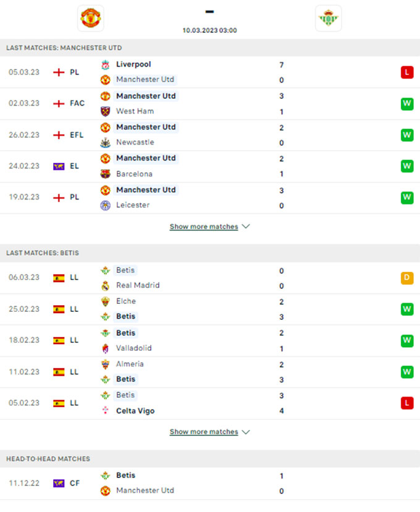Open the Liverpool team link
The height and width of the screenshot is (512, 420).
pyautogui.click(x=133, y=64)
